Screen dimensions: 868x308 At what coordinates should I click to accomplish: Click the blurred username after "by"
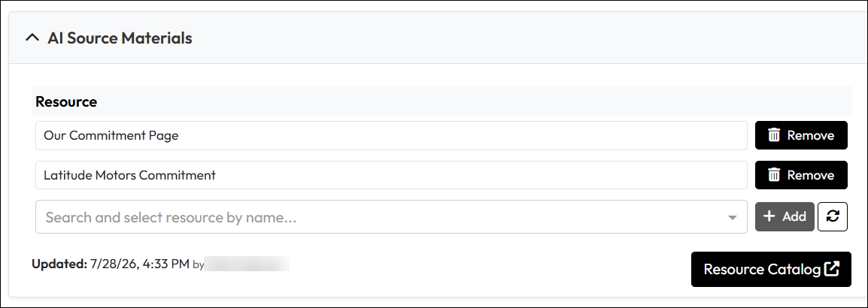pyautogui.click(x=247, y=264)
